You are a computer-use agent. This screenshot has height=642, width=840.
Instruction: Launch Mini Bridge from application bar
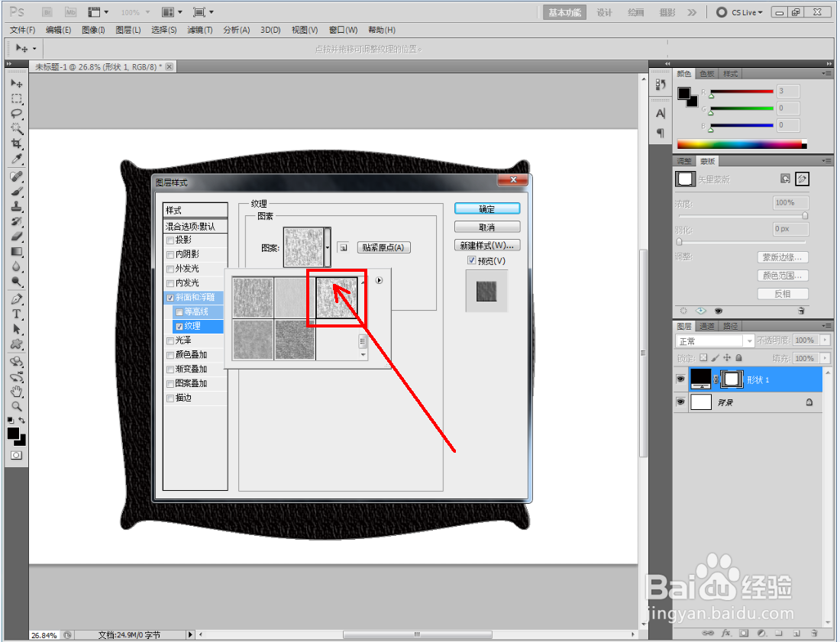pyautogui.click(x=70, y=11)
